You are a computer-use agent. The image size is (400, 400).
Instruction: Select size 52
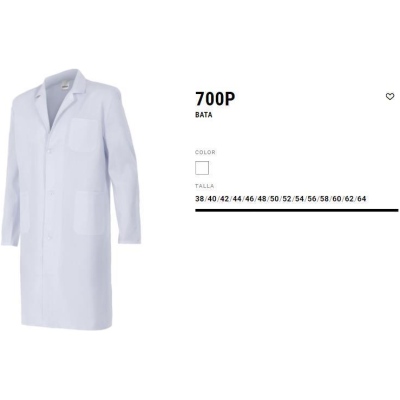(287, 199)
